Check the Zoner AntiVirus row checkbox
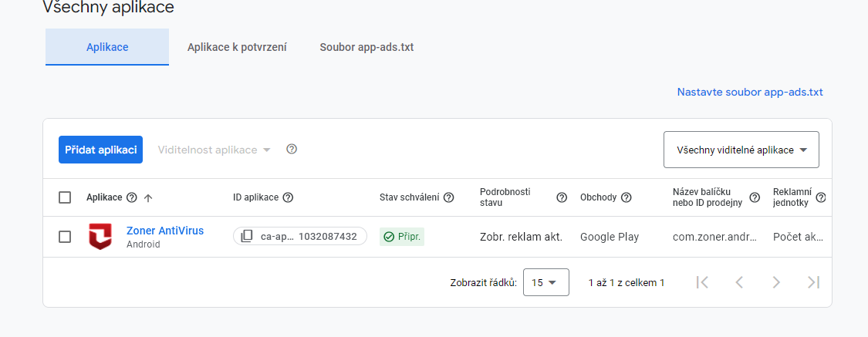The height and width of the screenshot is (337, 868). (65, 236)
